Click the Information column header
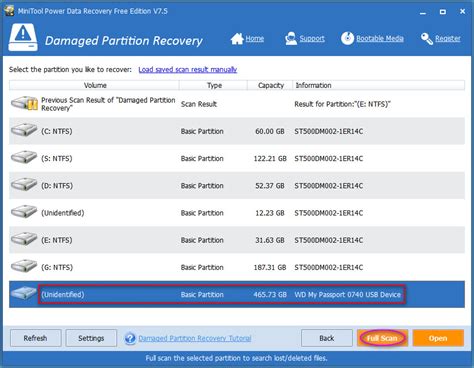Viewport: 474px width, 368px height. point(379,85)
